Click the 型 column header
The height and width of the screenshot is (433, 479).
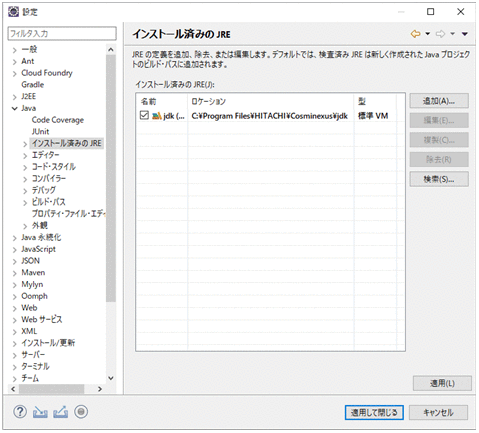tap(375, 101)
